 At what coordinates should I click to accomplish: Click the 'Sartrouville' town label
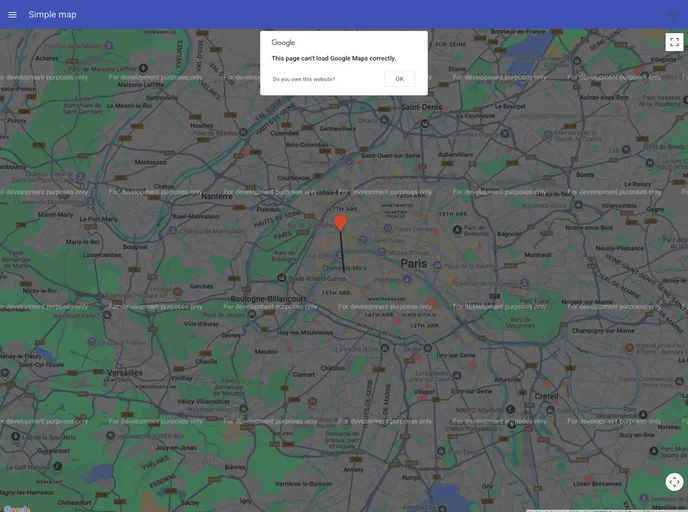click(x=162, y=98)
